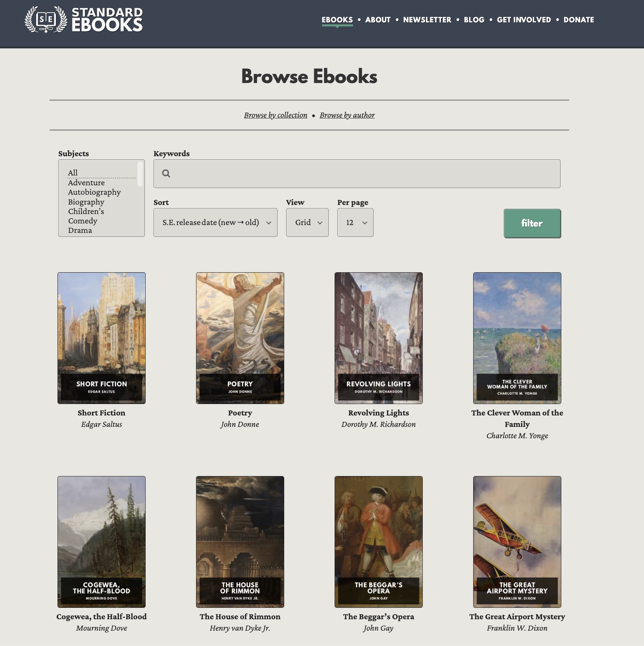Click The House of Rimmon title link
Viewport: 644px width, 646px height.
pos(240,616)
